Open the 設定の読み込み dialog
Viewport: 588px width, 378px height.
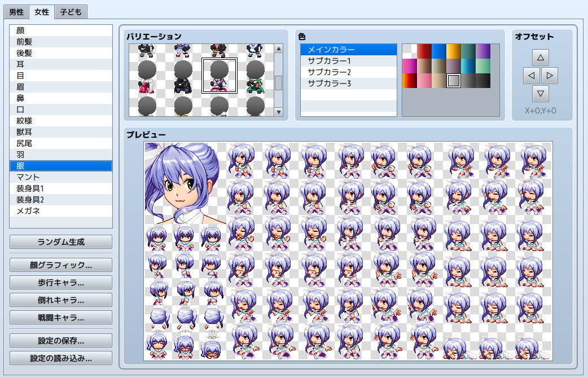pos(60,357)
